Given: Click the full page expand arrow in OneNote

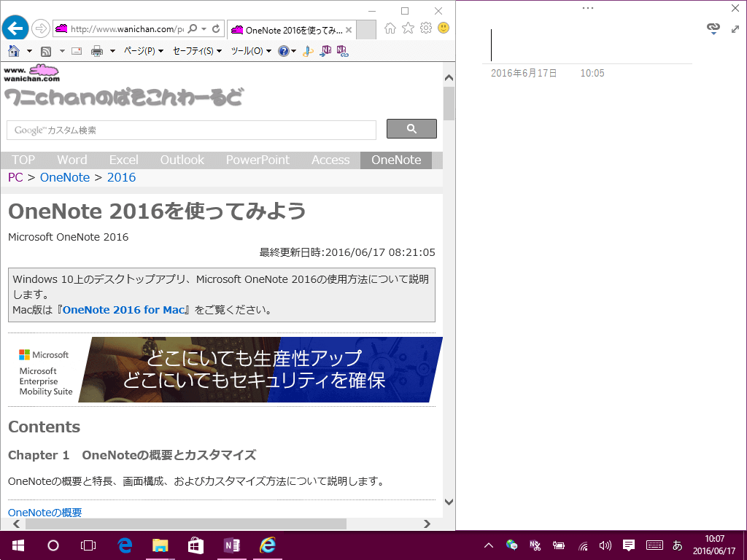Looking at the screenshot, I should point(735,29).
